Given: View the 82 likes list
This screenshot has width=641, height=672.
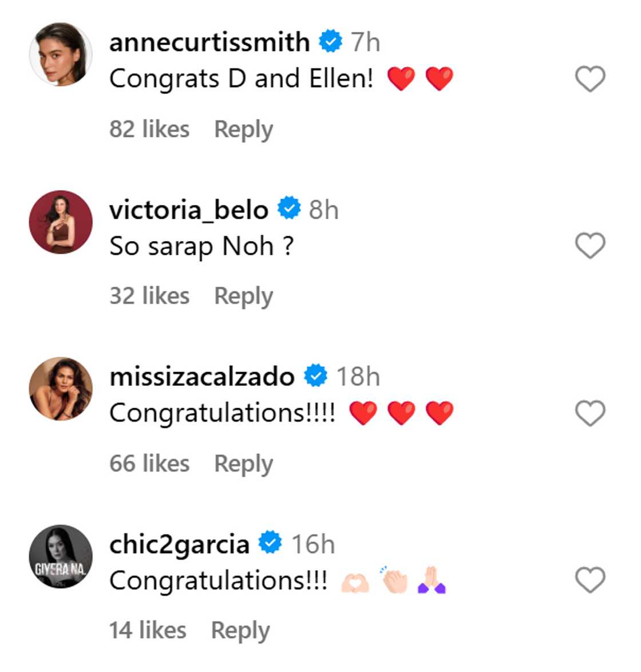Looking at the screenshot, I should 149,129.
